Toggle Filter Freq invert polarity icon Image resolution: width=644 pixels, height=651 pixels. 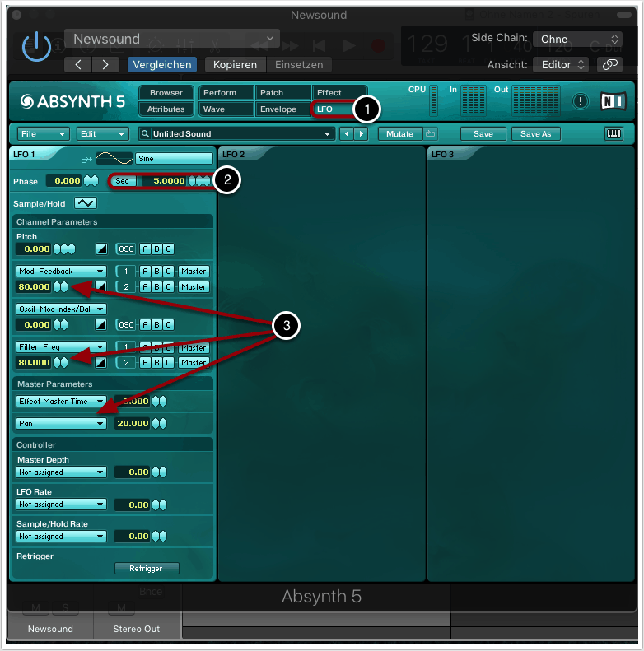click(100, 362)
